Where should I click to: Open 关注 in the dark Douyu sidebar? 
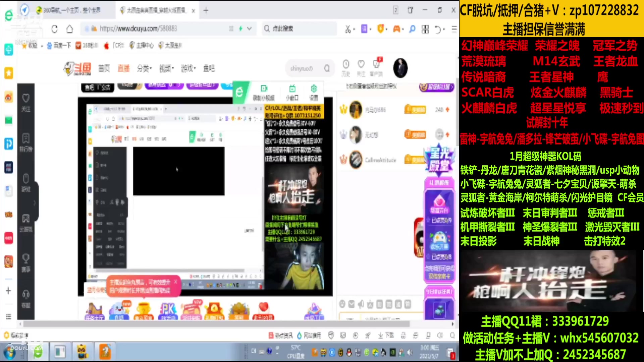(x=26, y=103)
